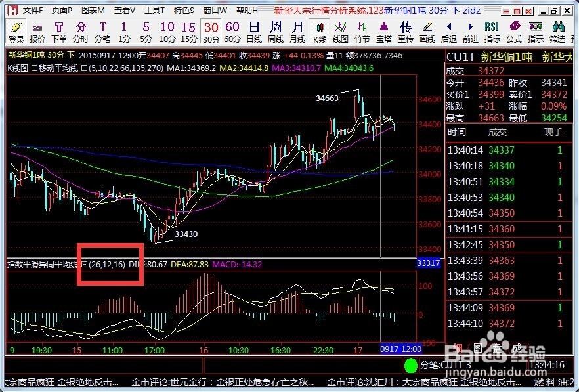Open the 页面P menu
The width and height of the screenshot is (579, 392).
coord(62,10)
